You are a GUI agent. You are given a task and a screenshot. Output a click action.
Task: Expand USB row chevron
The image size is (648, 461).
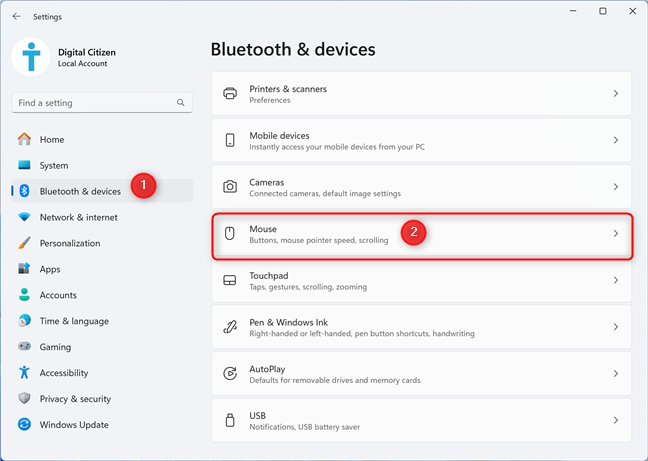point(616,420)
